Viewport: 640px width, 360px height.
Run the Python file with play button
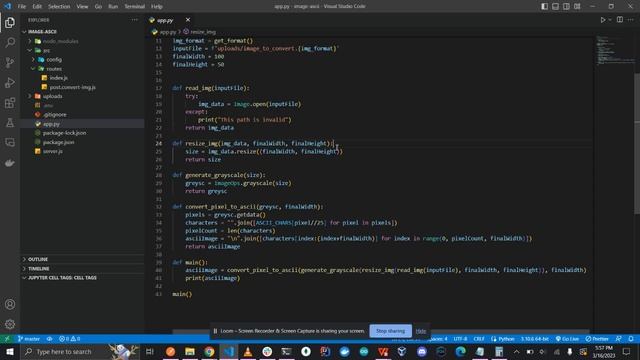pyautogui.click(x=602, y=20)
